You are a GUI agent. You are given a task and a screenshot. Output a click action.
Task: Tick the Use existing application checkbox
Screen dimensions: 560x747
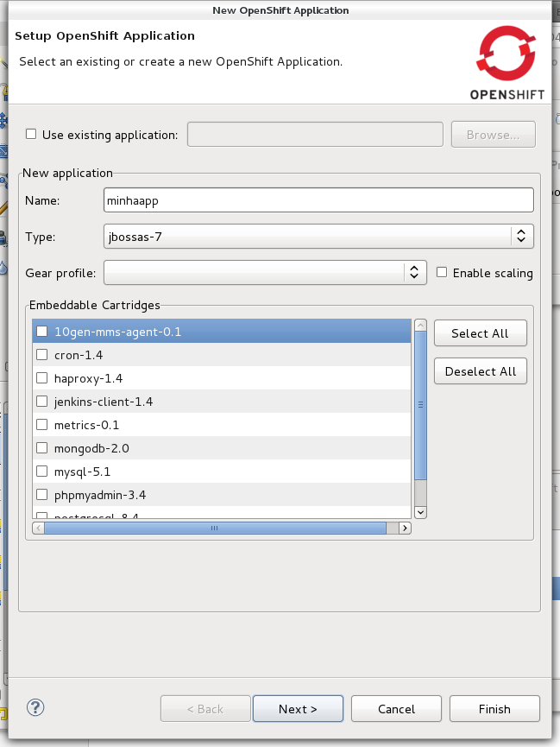click(x=31, y=135)
